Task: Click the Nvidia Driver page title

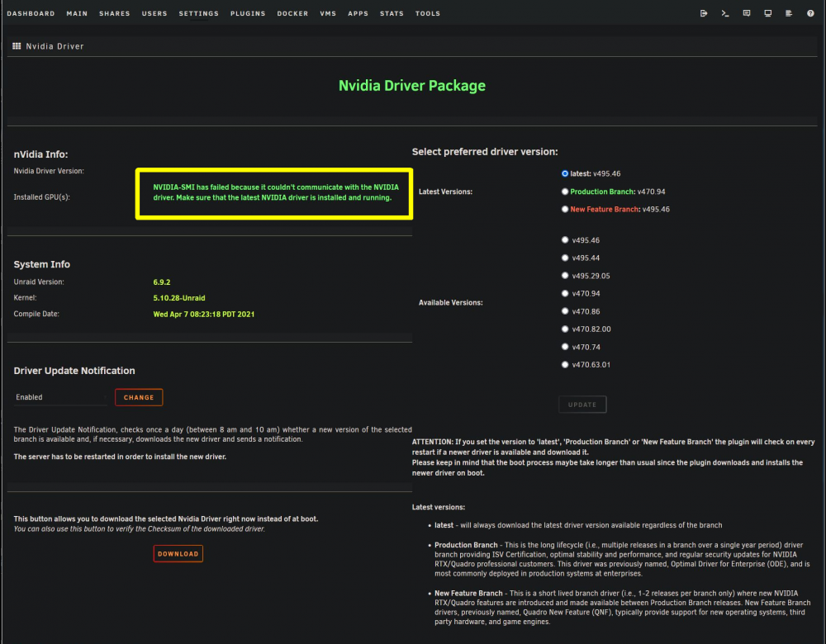Action: (x=55, y=46)
